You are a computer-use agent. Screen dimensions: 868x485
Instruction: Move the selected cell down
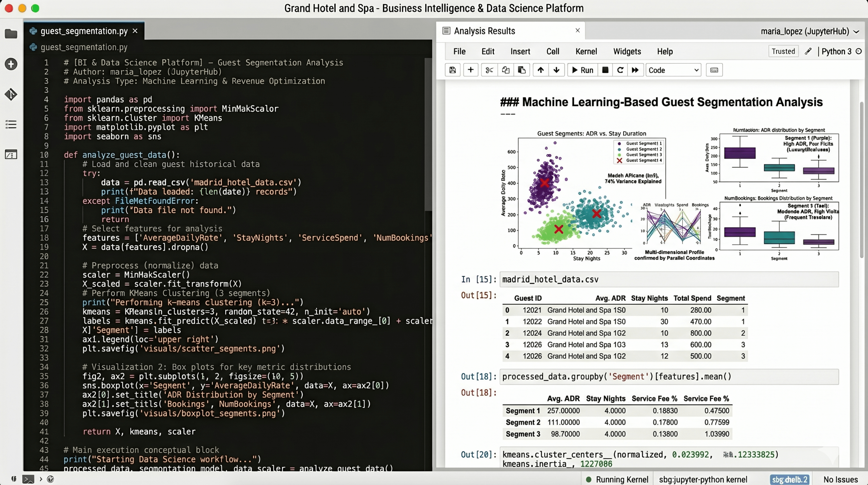[x=556, y=70]
